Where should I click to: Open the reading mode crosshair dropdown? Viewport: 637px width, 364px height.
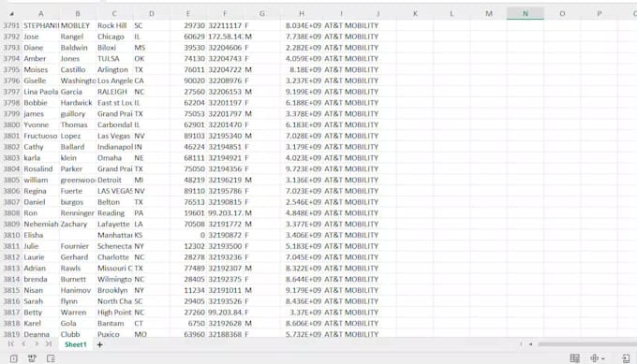click(598, 357)
